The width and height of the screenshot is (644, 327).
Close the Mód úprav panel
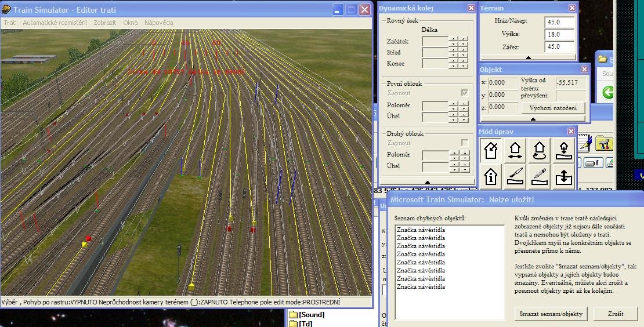571,131
